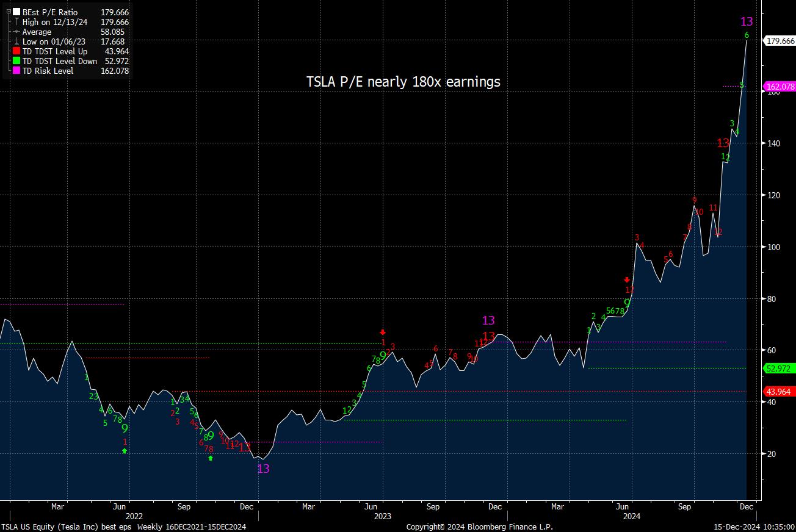796x532 pixels.
Task: Click the large red 13 marker near the 140 level
Action: coord(723,143)
